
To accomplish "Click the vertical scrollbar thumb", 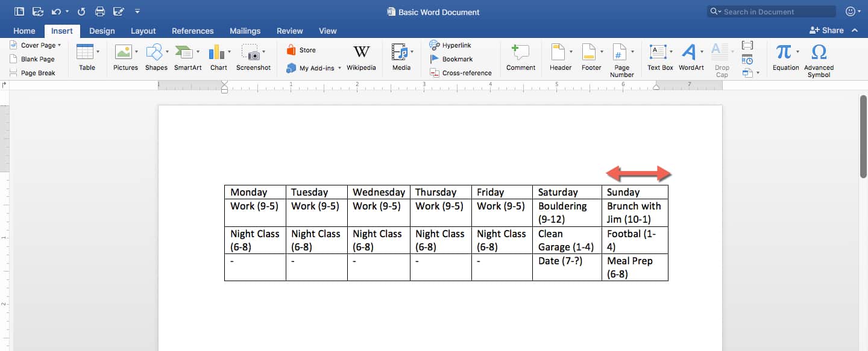I will [x=863, y=136].
